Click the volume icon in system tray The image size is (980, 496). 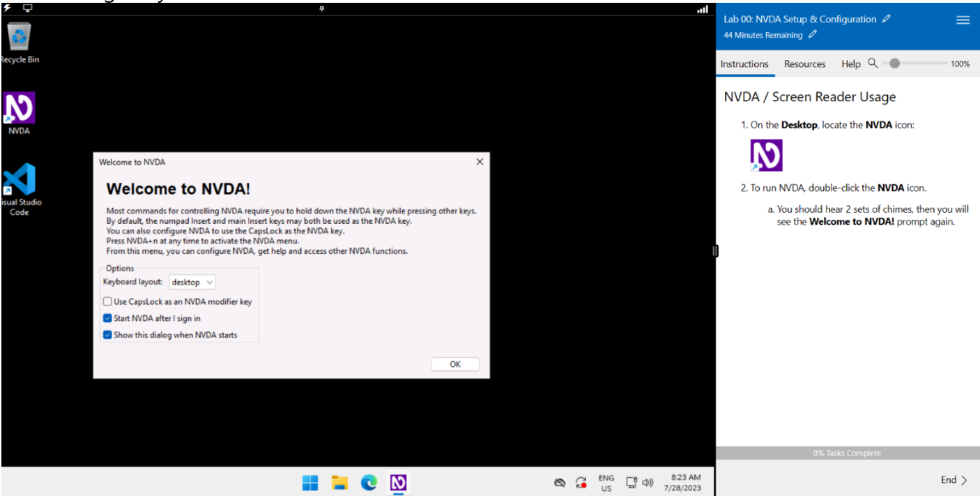(x=648, y=482)
